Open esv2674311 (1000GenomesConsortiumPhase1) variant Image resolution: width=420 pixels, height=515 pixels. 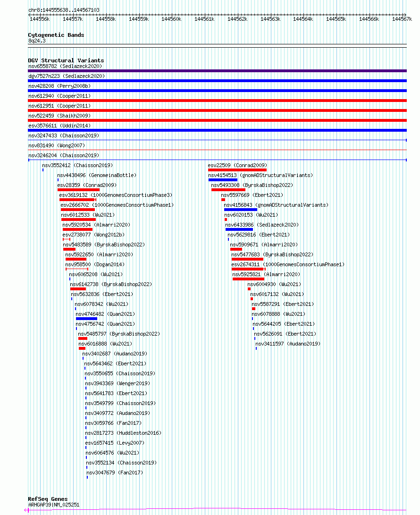tap(288, 264)
